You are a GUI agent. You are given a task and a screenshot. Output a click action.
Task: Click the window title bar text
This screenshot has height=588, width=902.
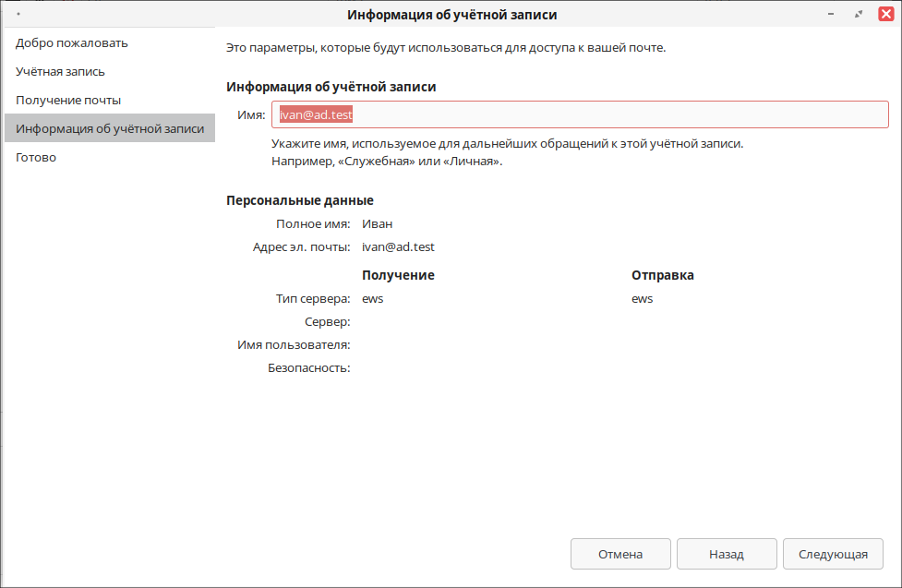[452, 15]
